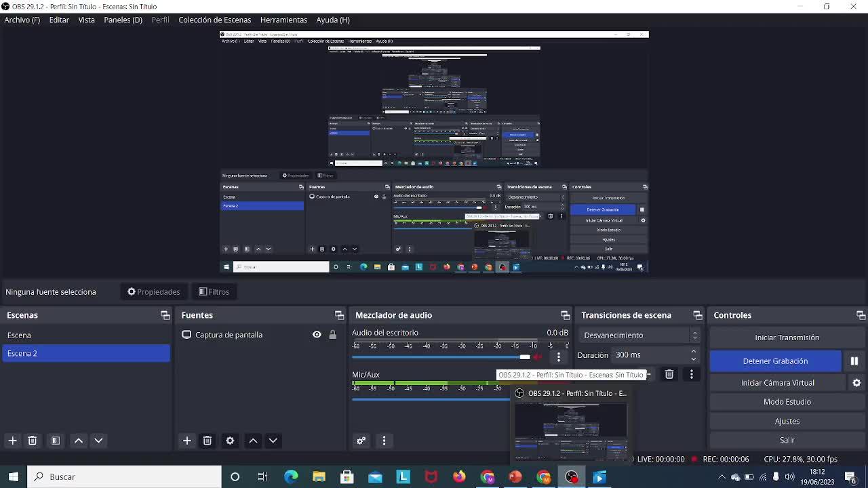Open source properties gear in Fuentes toolbar
The image size is (868, 488).
point(230,441)
